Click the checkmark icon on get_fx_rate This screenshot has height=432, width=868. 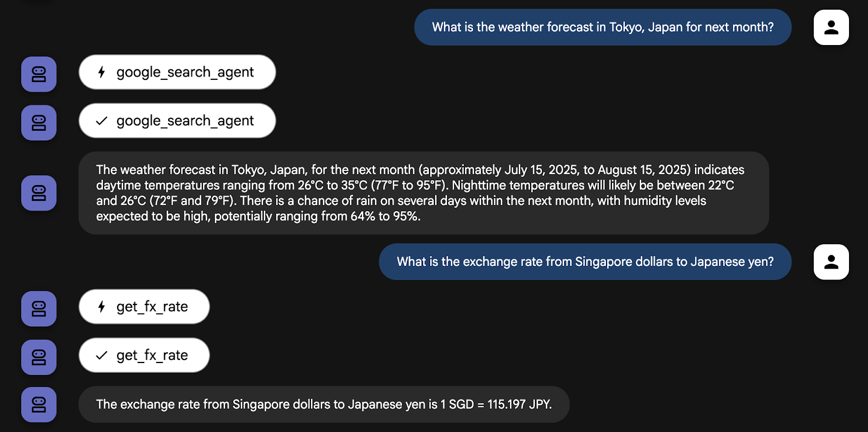pyautogui.click(x=101, y=355)
